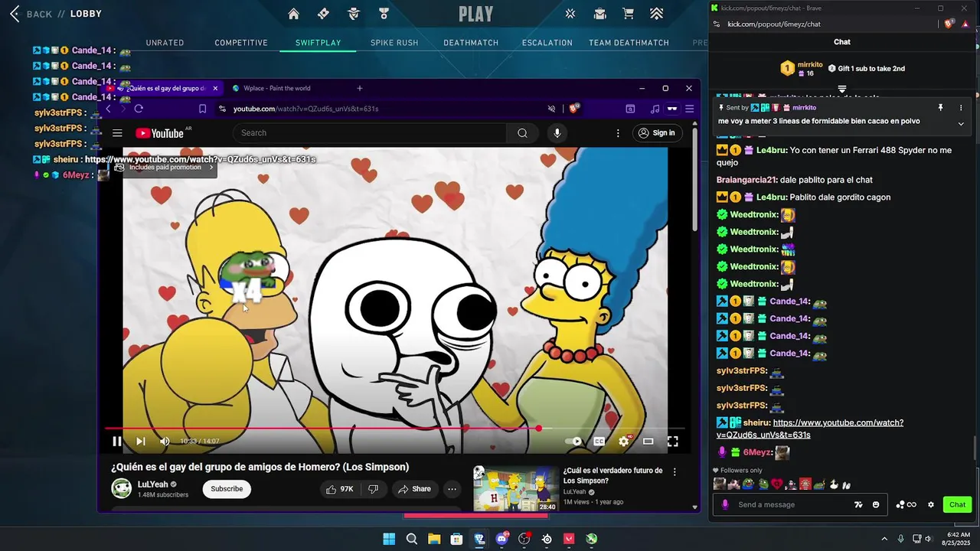
Task: Open more actions under the video
Action: (x=452, y=489)
